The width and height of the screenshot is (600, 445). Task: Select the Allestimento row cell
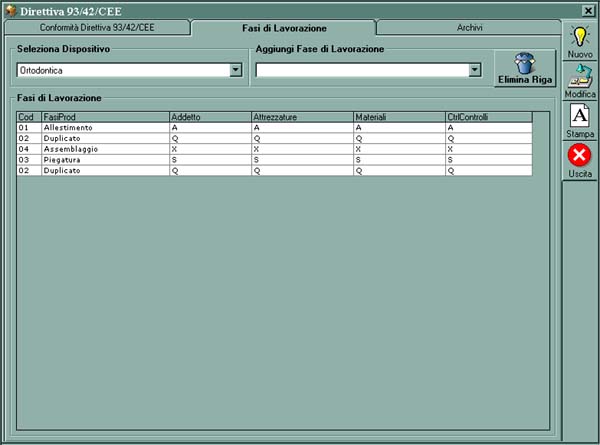coord(105,128)
